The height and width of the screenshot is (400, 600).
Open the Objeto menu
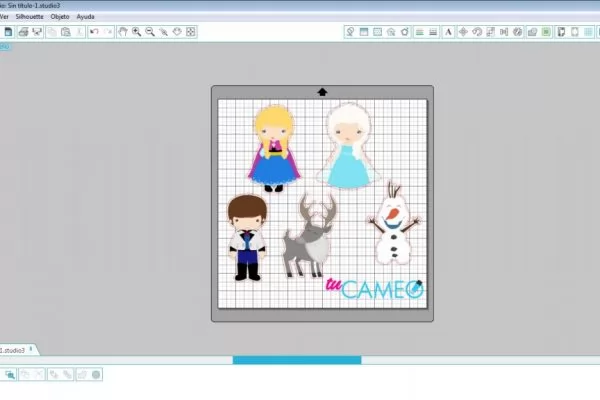click(60, 17)
